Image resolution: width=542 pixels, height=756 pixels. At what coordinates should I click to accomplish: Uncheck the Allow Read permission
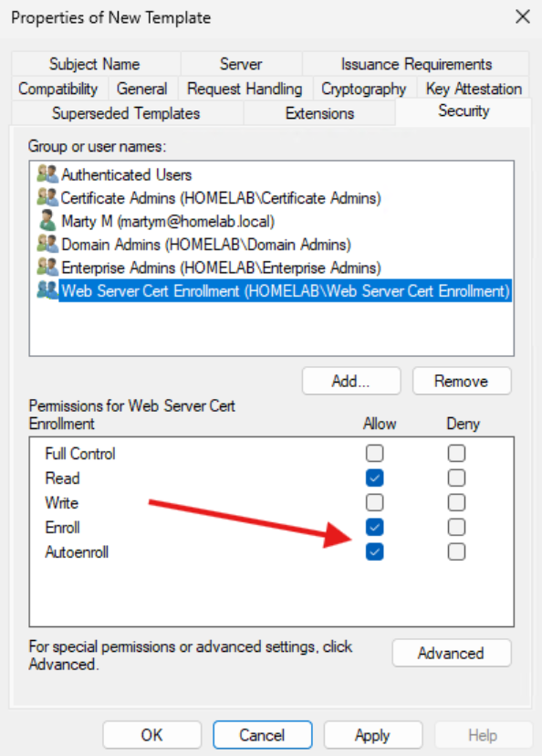click(374, 478)
